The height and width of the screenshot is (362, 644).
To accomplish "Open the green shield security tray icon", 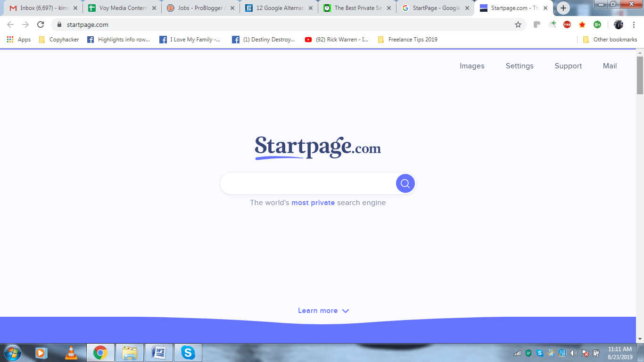I will click(x=528, y=353).
